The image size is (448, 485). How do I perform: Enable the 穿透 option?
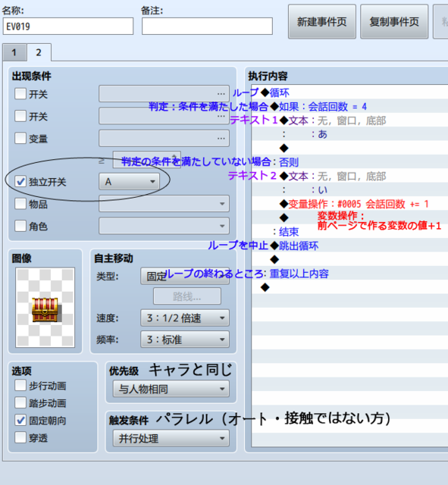tap(20, 438)
